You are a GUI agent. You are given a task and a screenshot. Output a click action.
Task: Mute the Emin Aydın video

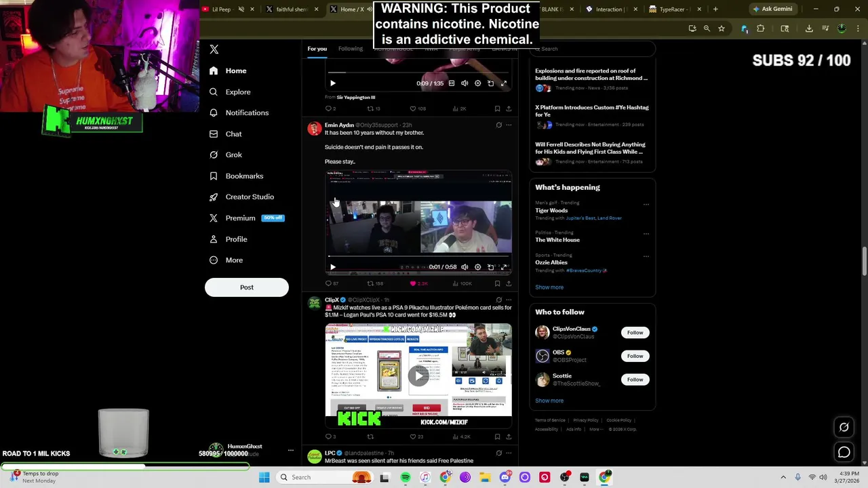tap(465, 267)
